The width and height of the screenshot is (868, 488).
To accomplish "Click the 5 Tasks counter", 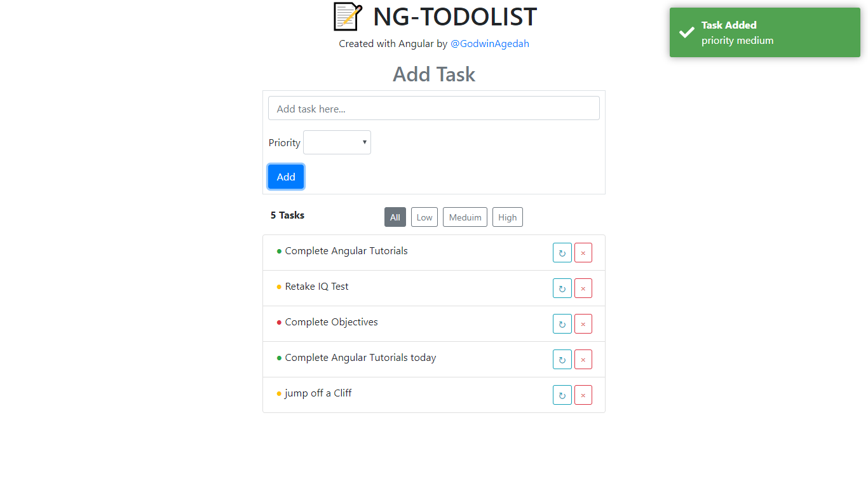I will pyautogui.click(x=287, y=215).
